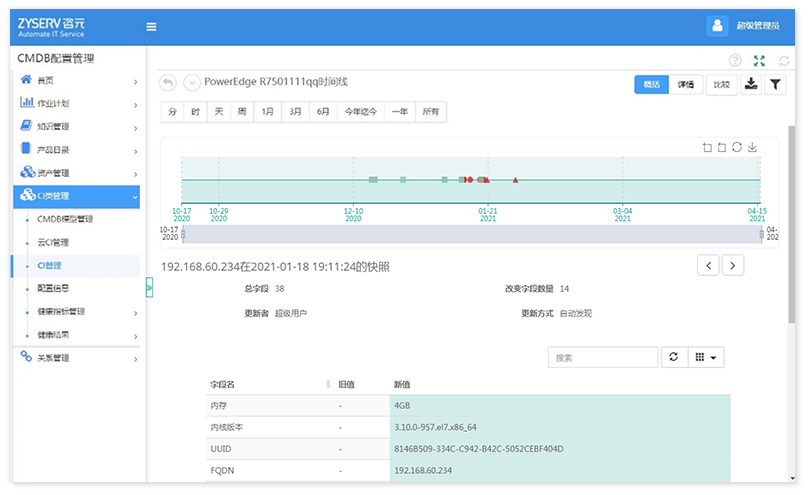Open the column display dropdown
The width and height of the screenshot is (808, 495).
[x=707, y=357]
